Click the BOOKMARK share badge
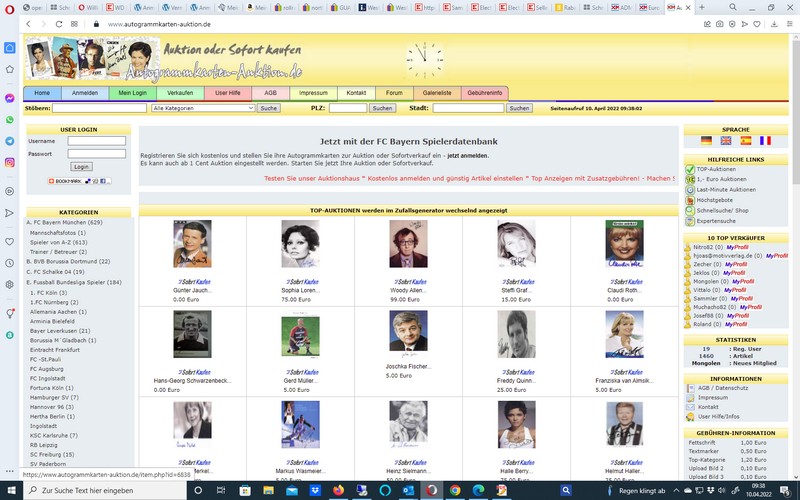800x500 pixels. pos(79,181)
